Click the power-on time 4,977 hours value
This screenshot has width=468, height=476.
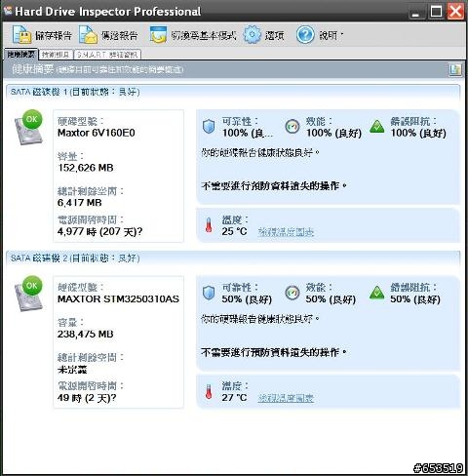[99, 231]
